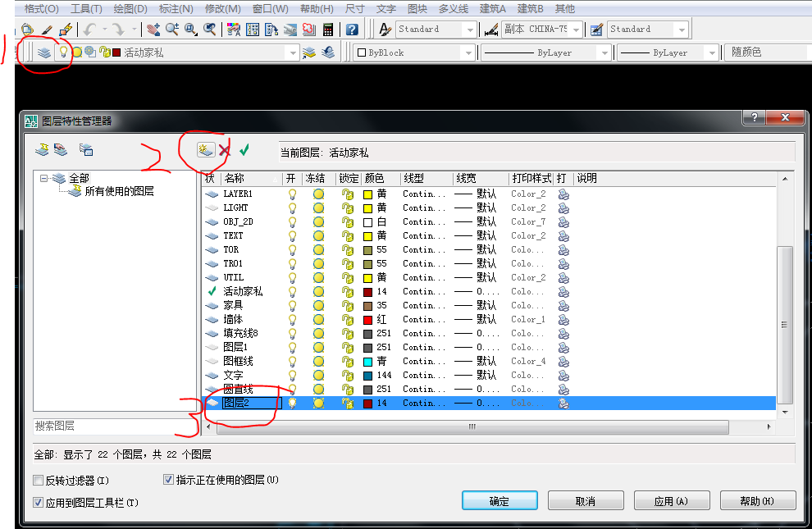812x529 pixels.
Task: Toggle freeze sun for LIGHT layer
Action: pos(318,208)
